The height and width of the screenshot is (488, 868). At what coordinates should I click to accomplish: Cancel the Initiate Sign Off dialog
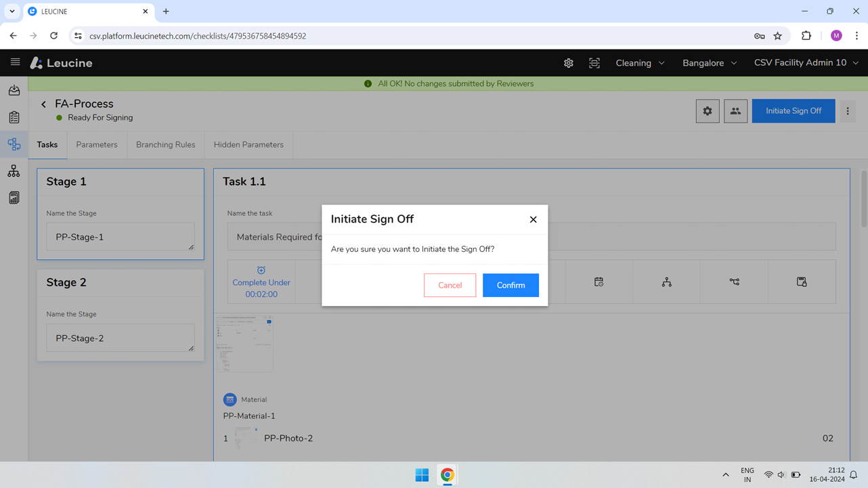click(x=450, y=285)
